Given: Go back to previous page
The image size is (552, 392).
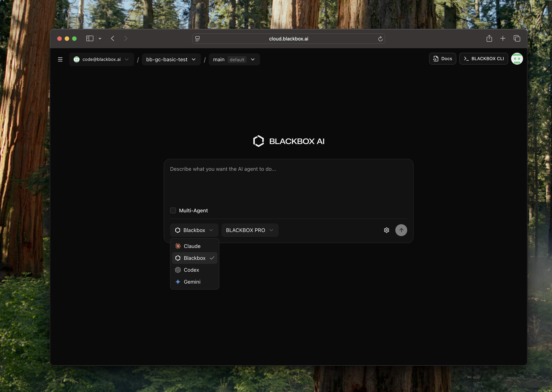Looking at the screenshot, I should (x=113, y=38).
